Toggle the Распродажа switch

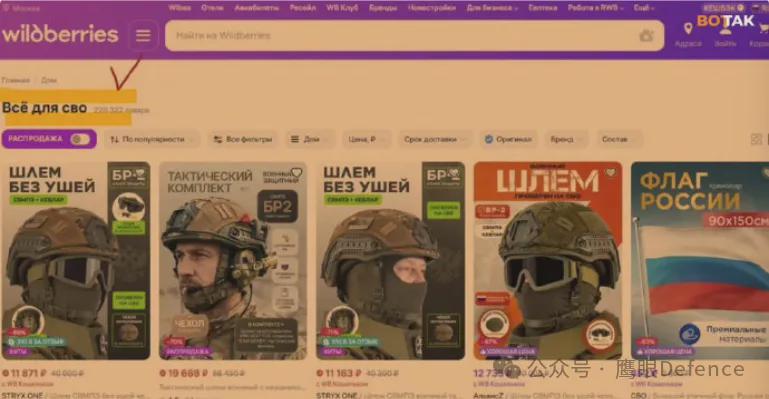click(80, 139)
